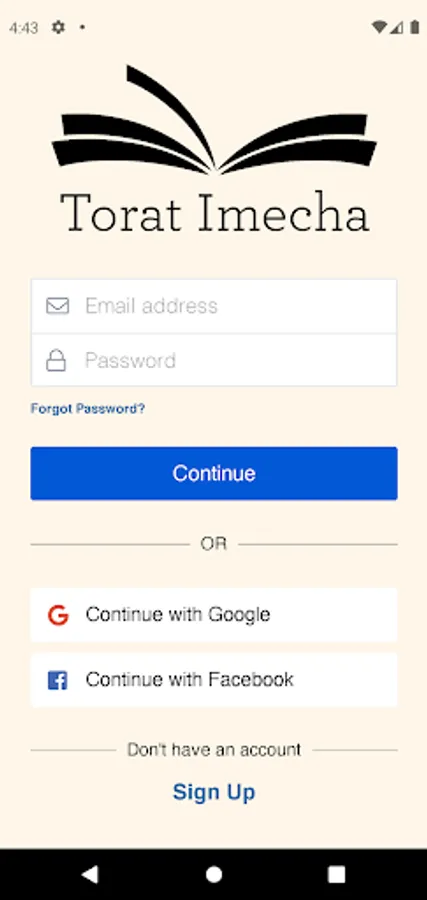Click the Google G logo
Viewport: 427px width, 900px height.
[58, 615]
